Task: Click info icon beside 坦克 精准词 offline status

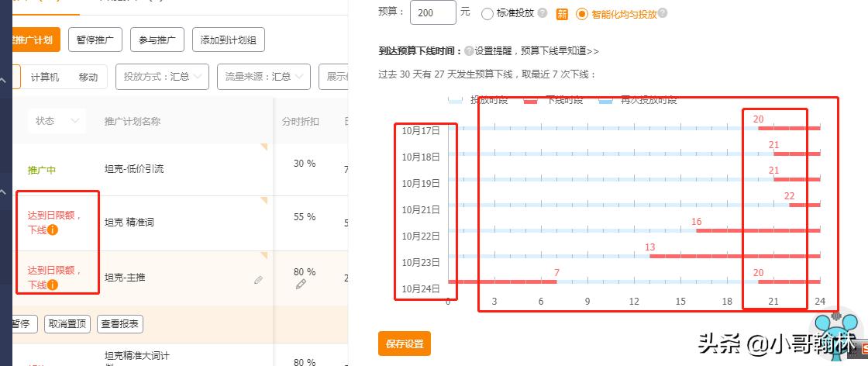Action: tap(53, 230)
